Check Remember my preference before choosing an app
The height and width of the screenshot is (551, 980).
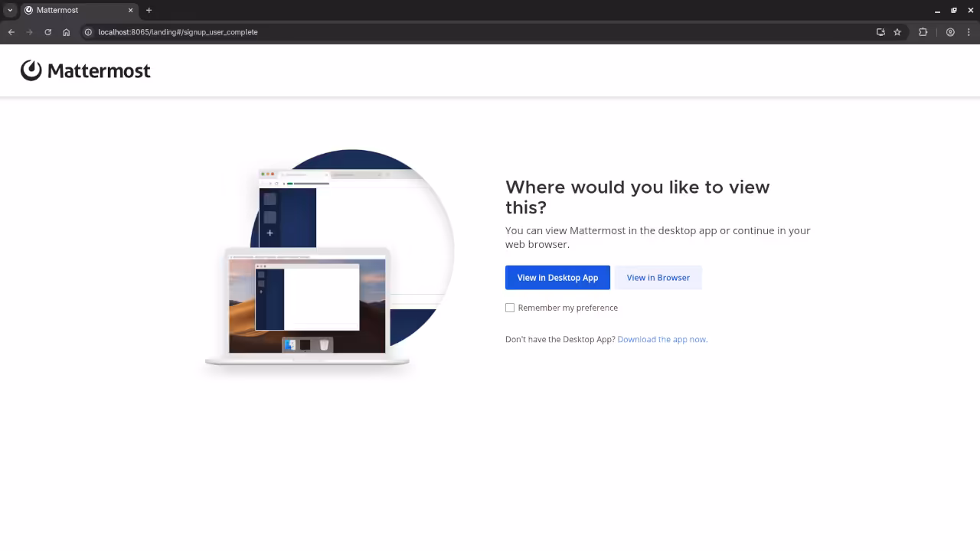click(510, 308)
